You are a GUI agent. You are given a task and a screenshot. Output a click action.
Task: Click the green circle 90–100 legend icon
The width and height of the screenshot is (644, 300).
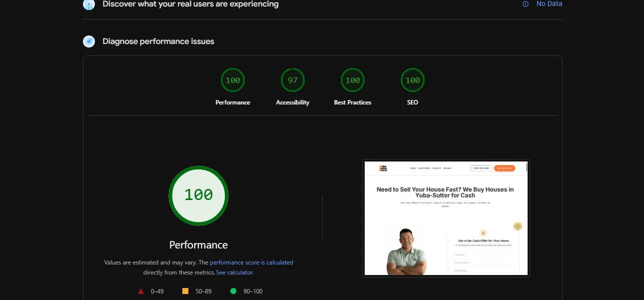tap(233, 291)
